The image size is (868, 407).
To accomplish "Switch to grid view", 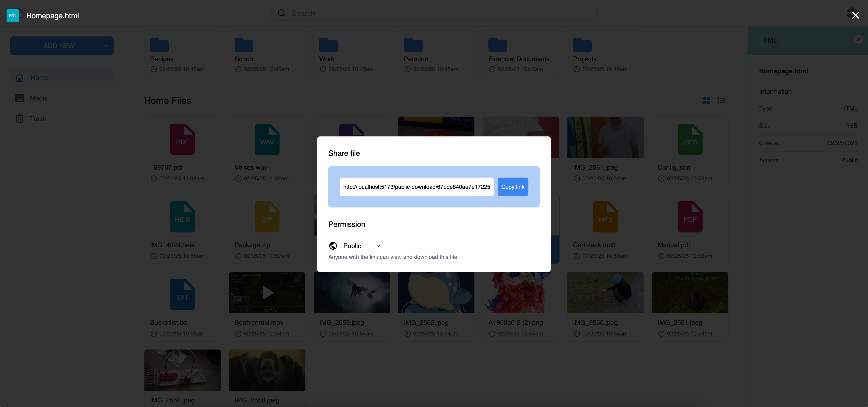I will [x=706, y=100].
